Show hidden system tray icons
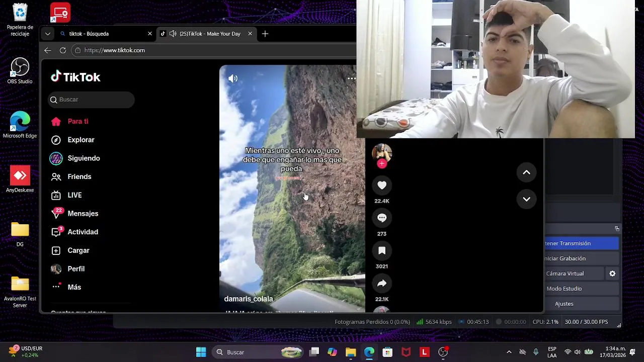This screenshot has height=362, width=644. pyautogui.click(x=509, y=352)
